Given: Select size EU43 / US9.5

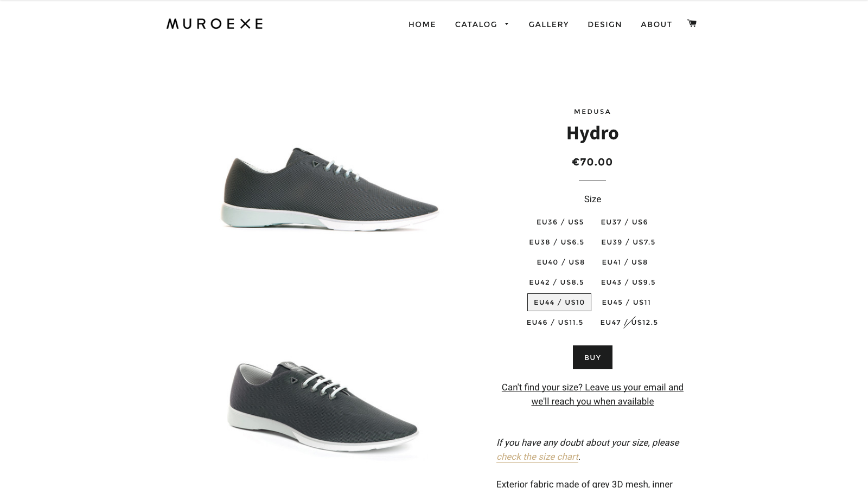Looking at the screenshot, I should tap(628, 282).
